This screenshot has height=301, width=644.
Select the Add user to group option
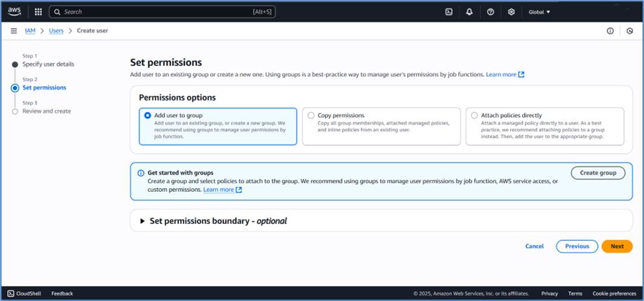148,115
